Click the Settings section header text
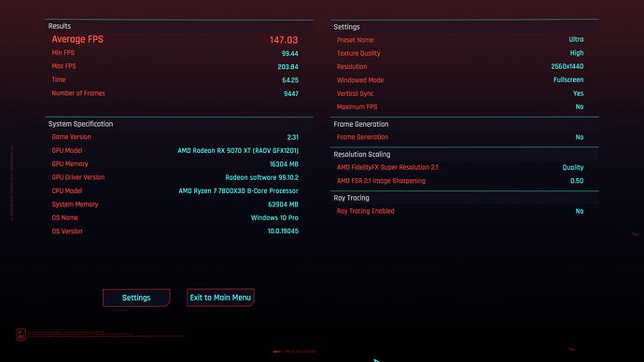The image size is (644, 362). click(346, 27)
